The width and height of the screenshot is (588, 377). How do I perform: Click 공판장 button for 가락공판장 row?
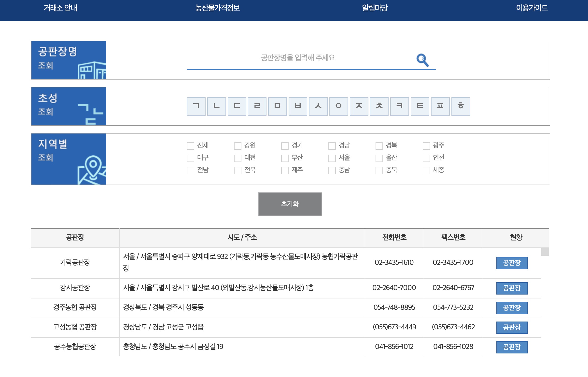pyautogui.click(x=512, y=263)
